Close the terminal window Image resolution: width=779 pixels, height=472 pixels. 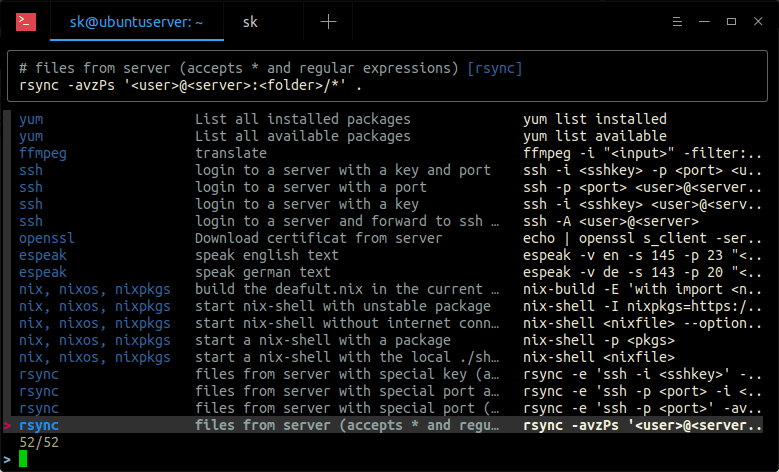click(746, 21)
